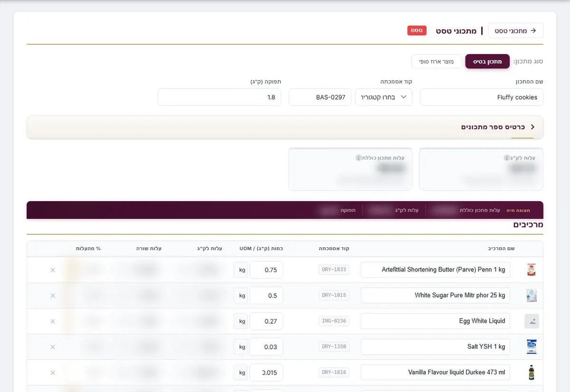The height and width of the screenshot is (392, 570).
Task: Open the Artefittial Shortening Butter product thumbnail
Action: 532,270
